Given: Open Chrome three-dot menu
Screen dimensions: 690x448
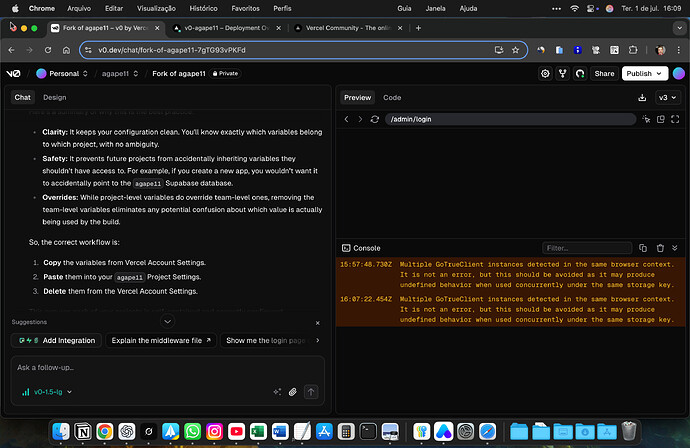Looking at the screenshot, I should click(x=679, y=50).
